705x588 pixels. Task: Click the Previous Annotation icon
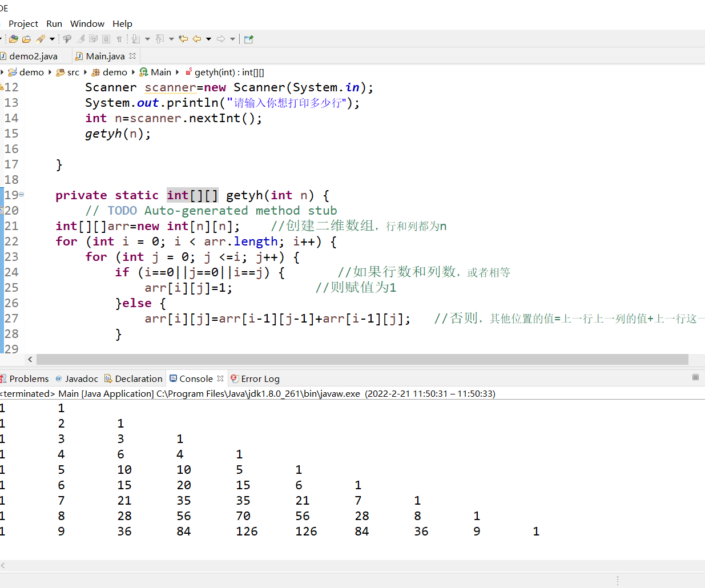click(x=160, y=39)
